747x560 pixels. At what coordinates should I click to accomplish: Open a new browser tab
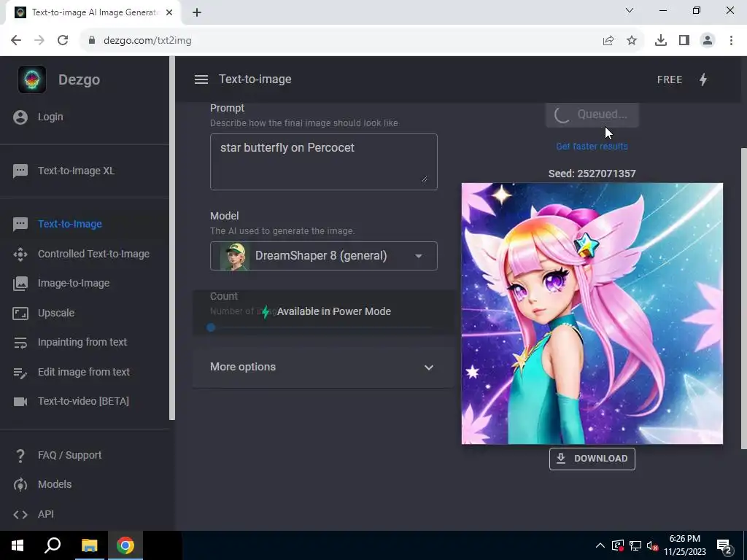pyautogui.click(x=197, y=12)
